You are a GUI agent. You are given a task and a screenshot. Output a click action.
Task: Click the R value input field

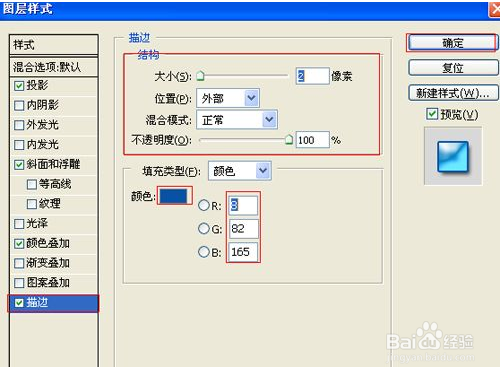point(243,205)
